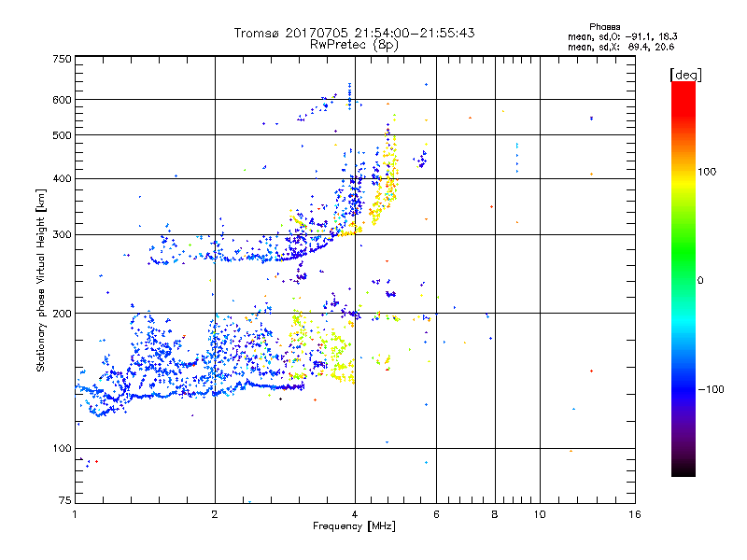Click the green zone of the colorbar near 0
The width and height of the screenshot is (747, 560).
[x=684, y=272]
